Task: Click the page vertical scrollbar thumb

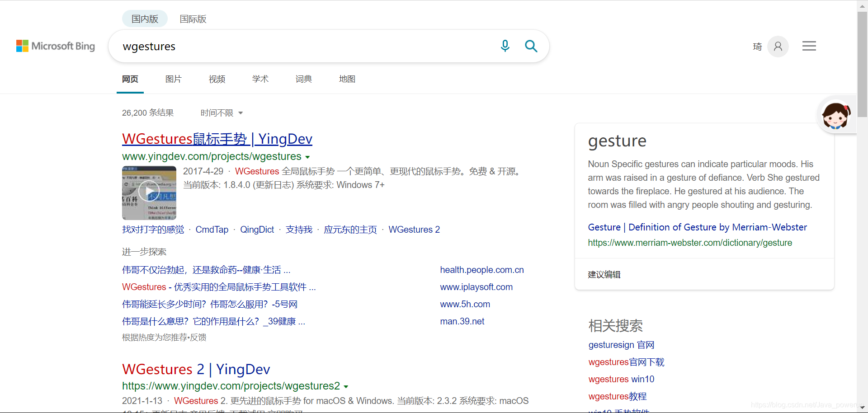Action: tap(862, 64)
